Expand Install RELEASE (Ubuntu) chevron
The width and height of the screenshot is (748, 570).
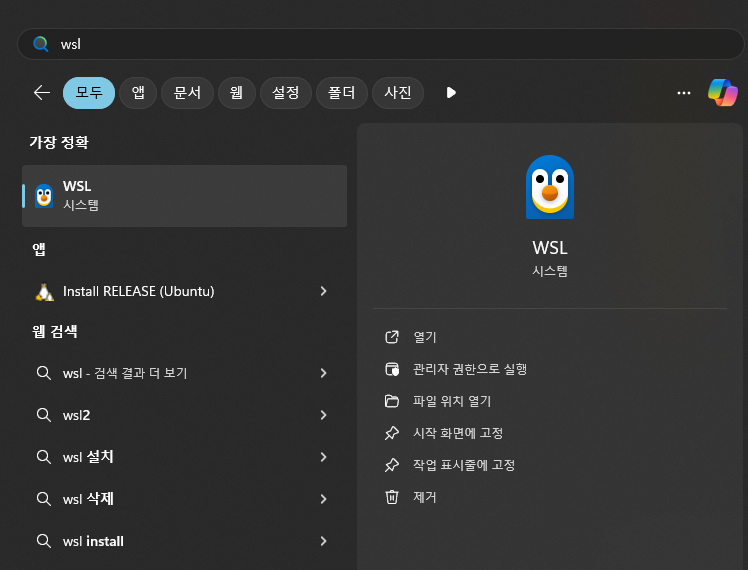tap(323, 291)
